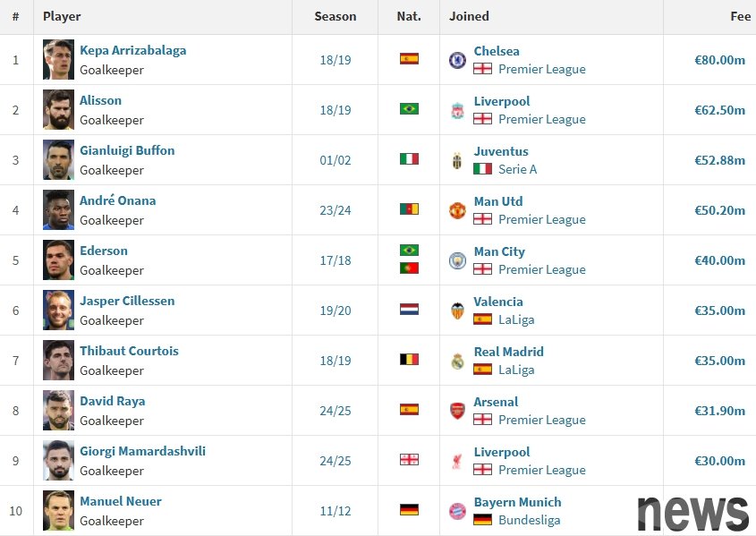The image size is (756, 536).
Task: Open the Bundesliga league link
Action: pos(529,520)
